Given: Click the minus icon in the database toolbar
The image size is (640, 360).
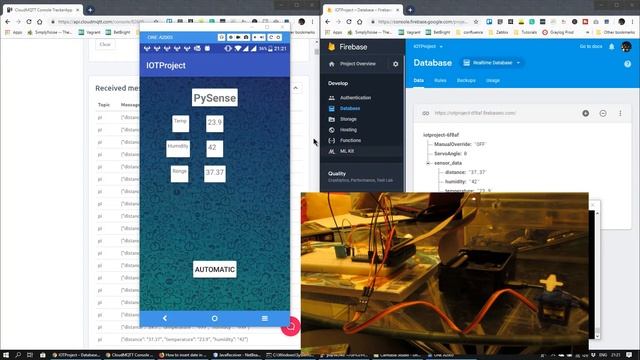Looking at the screenshot, I should [x=603, y=113].
